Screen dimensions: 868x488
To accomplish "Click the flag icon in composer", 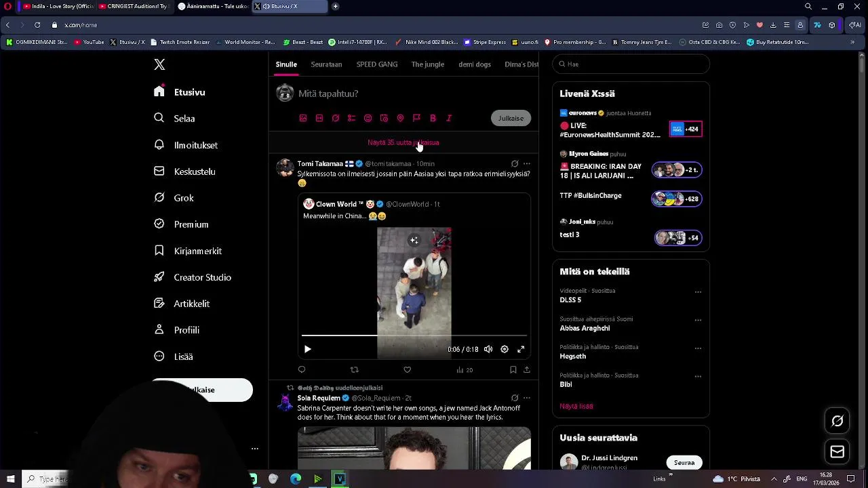I will pos(416,118).
